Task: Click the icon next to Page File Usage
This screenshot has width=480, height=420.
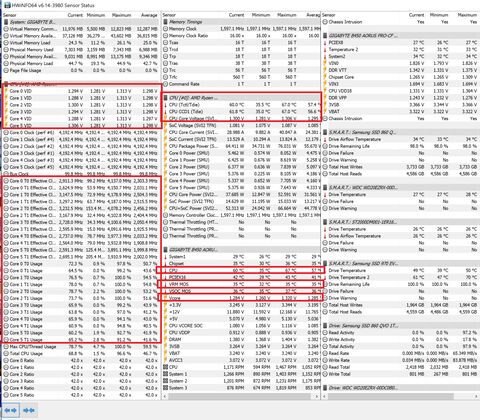Action: (6, 70)
